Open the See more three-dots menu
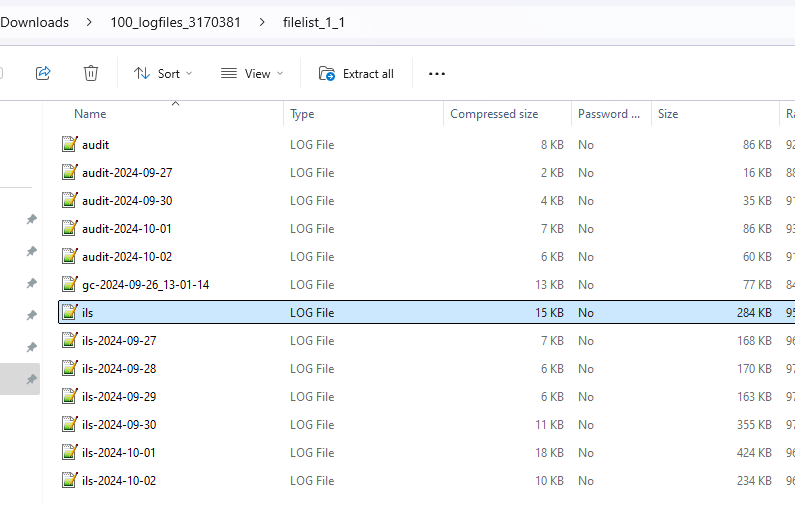 pos(436,73)
